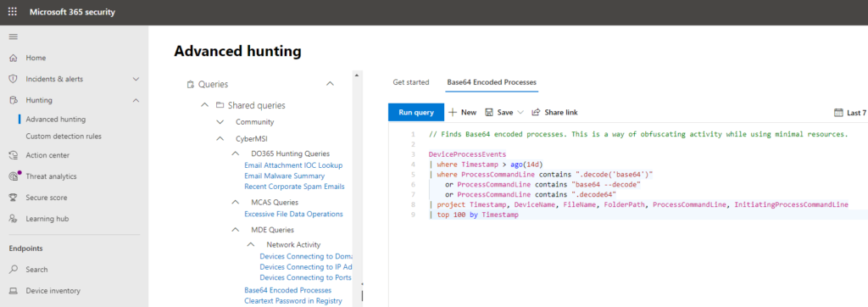This screenshot has width=868, height=307.
Task: Click the project columns line in editor
Action: point(638,205)
